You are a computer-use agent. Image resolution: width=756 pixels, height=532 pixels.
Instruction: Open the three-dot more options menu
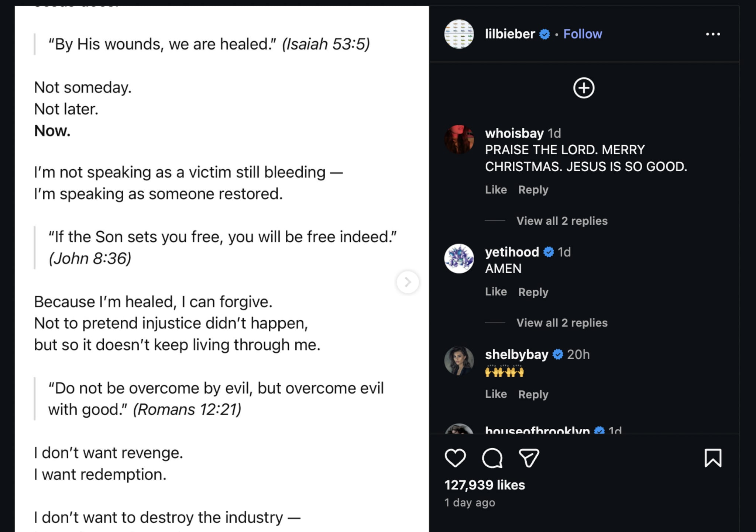(713, 34)
